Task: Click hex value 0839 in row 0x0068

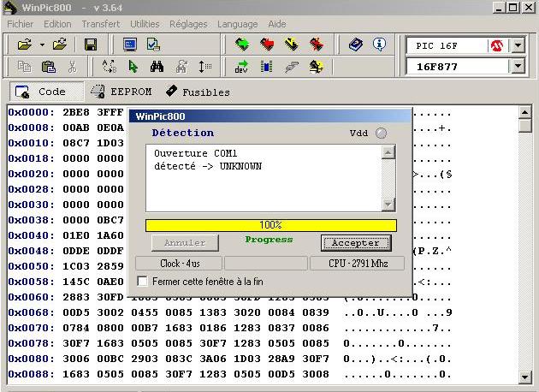Action: tap(316, 312)
